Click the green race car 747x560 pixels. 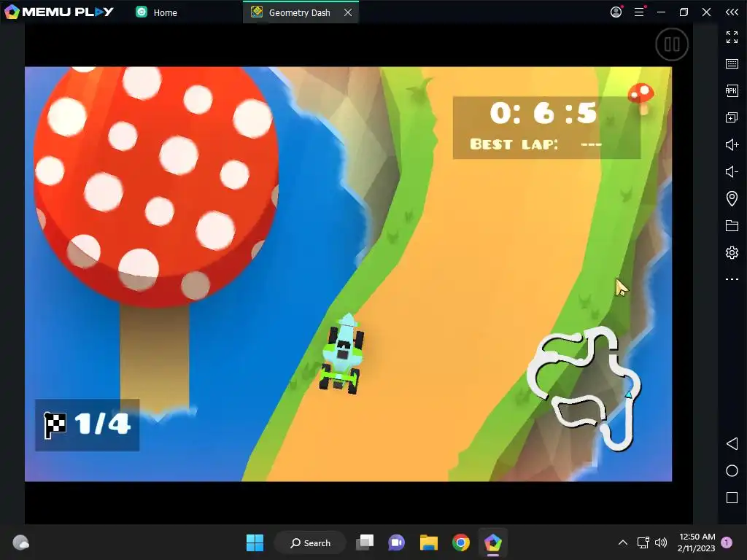343,354
